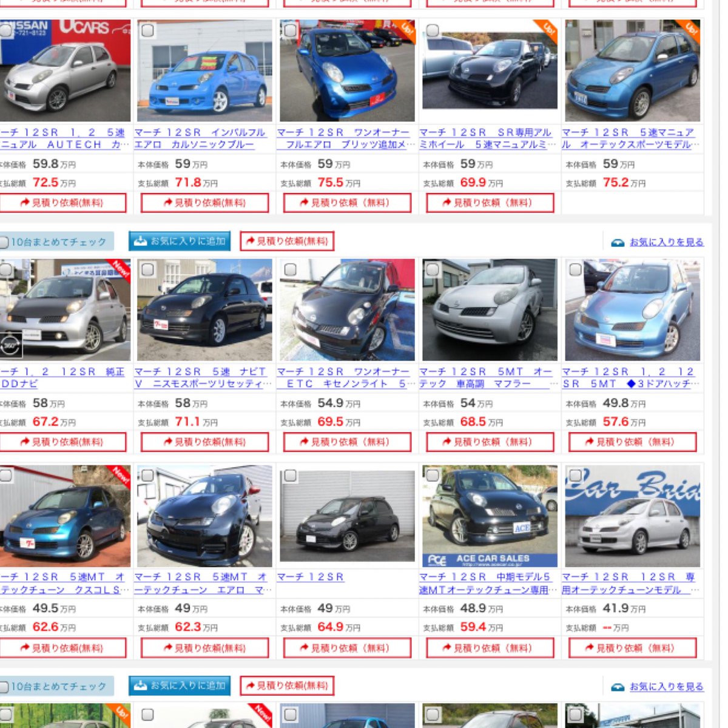Open Nissan U-Cars silver car photo

point(65,70)
